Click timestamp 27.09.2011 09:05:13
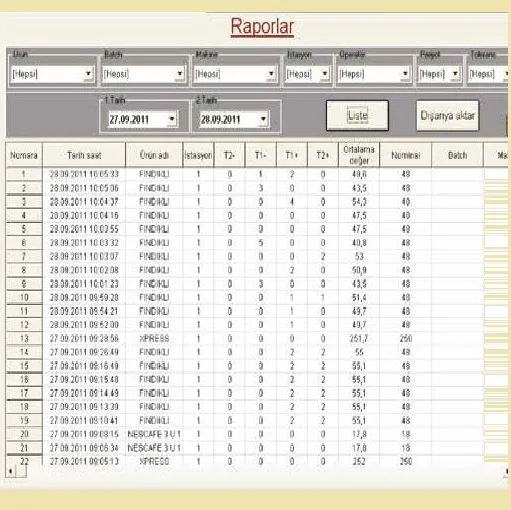Viewport: 511px width, 510px height. pos(84,461)
